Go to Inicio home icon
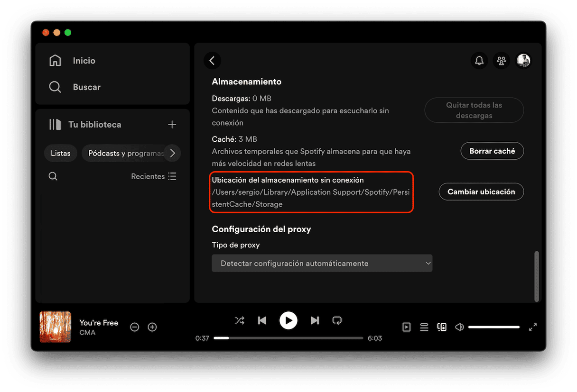The width and height of the screenshot is (577, 392). pyautogui.click(x=56, y=61)
